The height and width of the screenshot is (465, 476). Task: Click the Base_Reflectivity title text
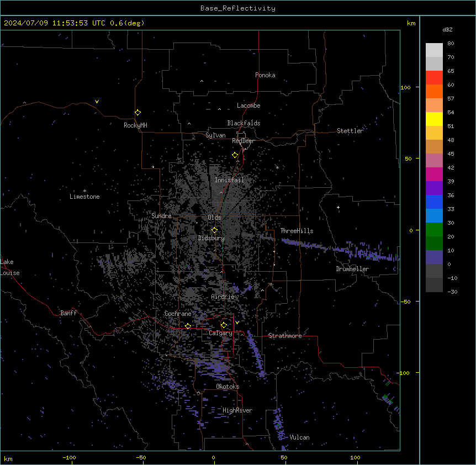click(237, 8)
